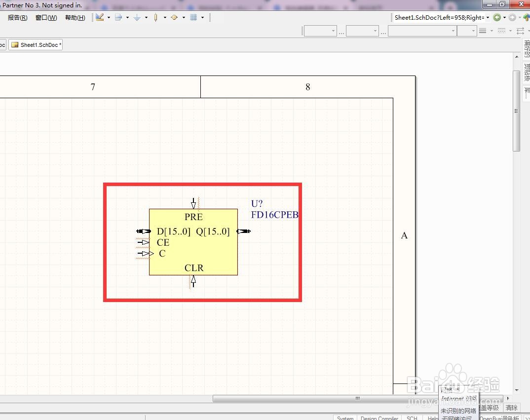
Task: Click the CE input pin
Action: click(x=143, y=242)
